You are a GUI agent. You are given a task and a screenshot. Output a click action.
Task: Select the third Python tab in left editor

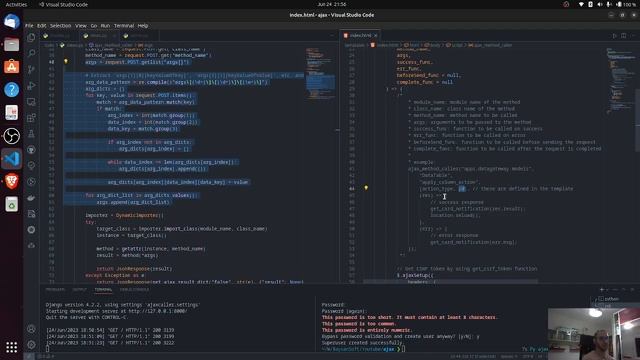[x=138, y=36]
